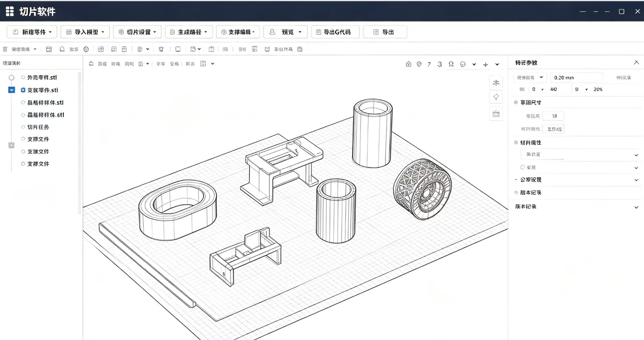This screenshot has width=644, height=340.
Task: Open the layer height type dropdown beside 0.20 mm
Action: 530,78
